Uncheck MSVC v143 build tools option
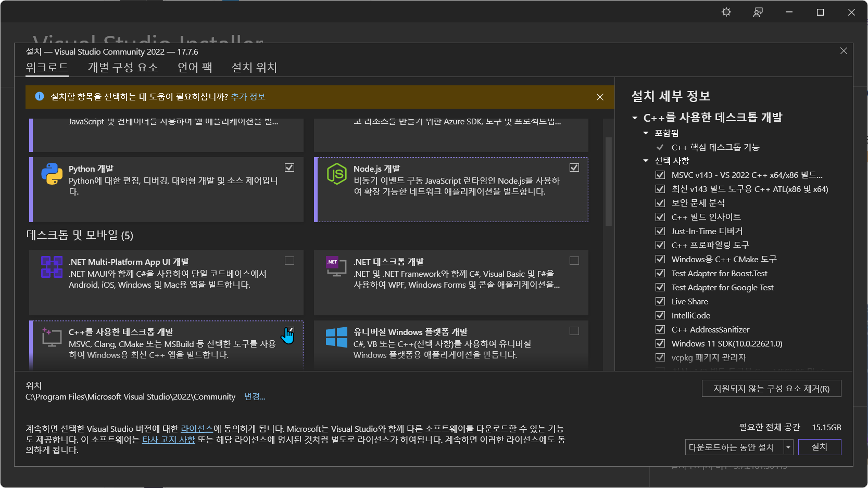Image resolution: width=868 pixels, height=488 pixels. tap(660, 175)
